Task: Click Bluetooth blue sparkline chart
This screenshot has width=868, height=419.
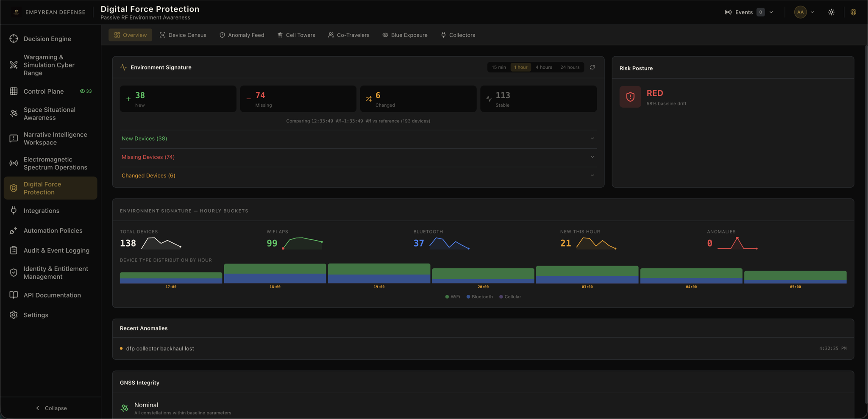Action: [x=449, y=243]
